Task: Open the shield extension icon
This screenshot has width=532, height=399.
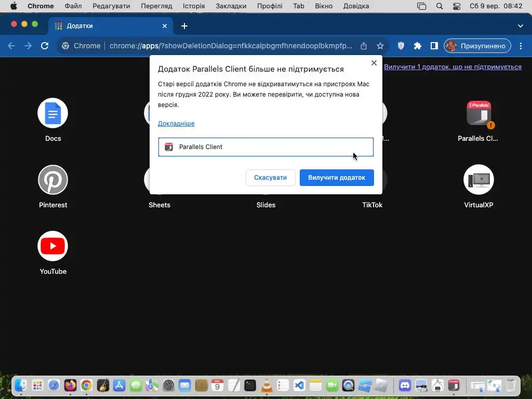Action: (401, 46)
